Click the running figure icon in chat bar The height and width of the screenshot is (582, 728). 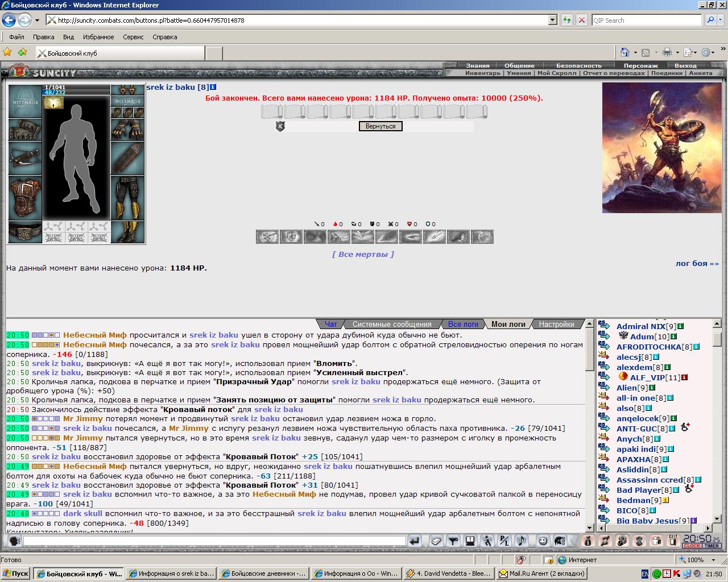click(487, 541)
